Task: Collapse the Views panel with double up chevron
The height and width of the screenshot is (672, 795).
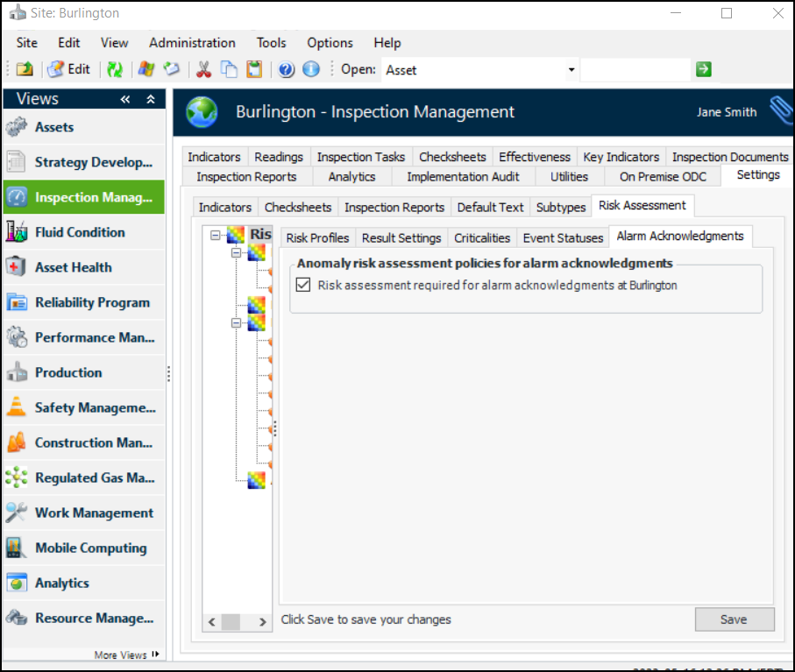Action: point(151,100)
